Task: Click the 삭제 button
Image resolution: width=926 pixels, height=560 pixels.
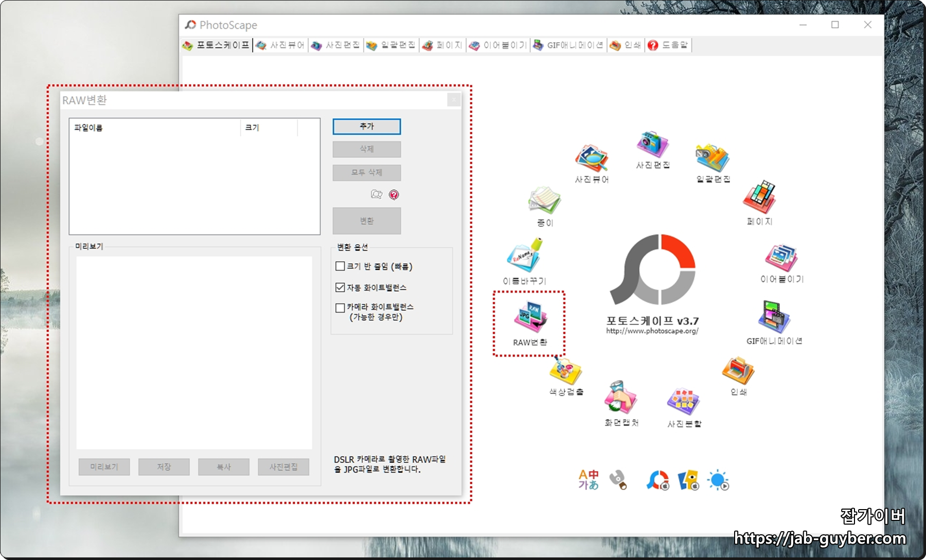Action: [x=367, y=149]
